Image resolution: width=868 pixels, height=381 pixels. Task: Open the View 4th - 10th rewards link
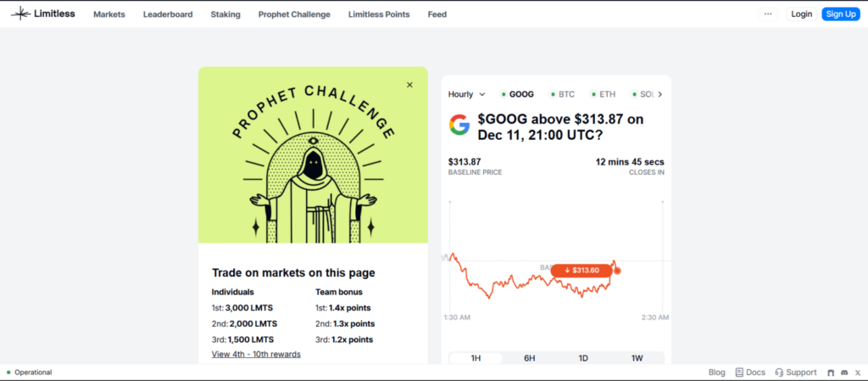256,354
